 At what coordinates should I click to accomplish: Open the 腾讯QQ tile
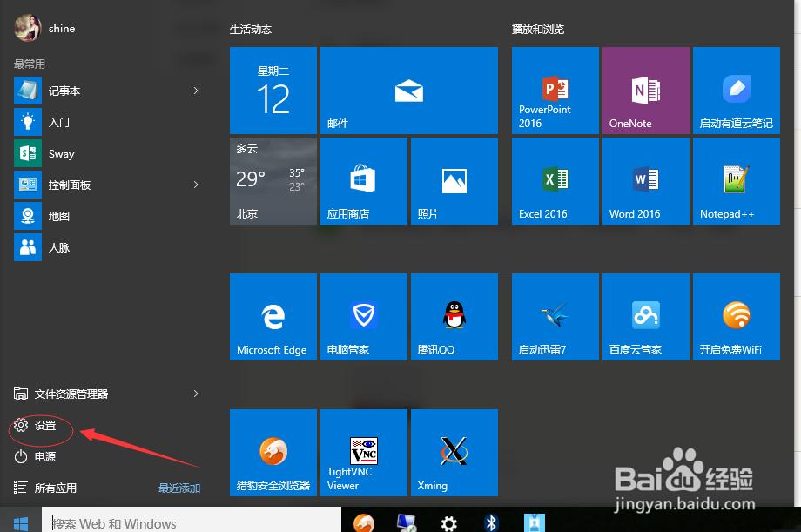point(454,317)
